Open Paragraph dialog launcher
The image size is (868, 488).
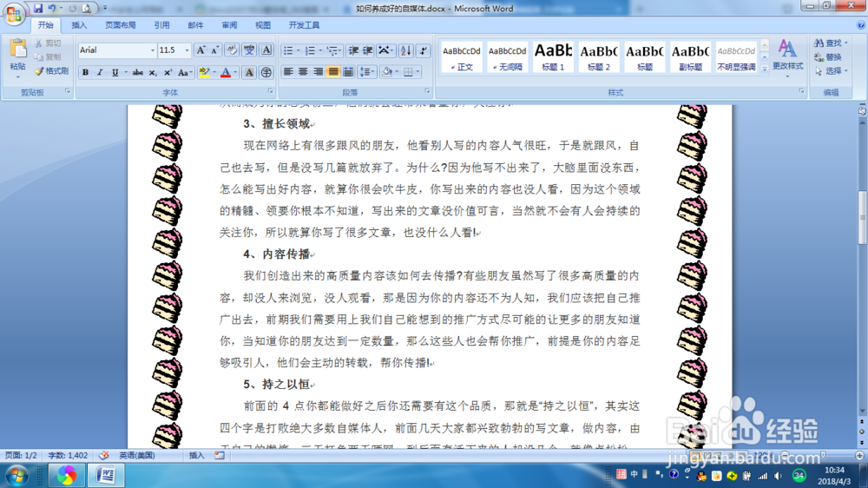[427, 91]
